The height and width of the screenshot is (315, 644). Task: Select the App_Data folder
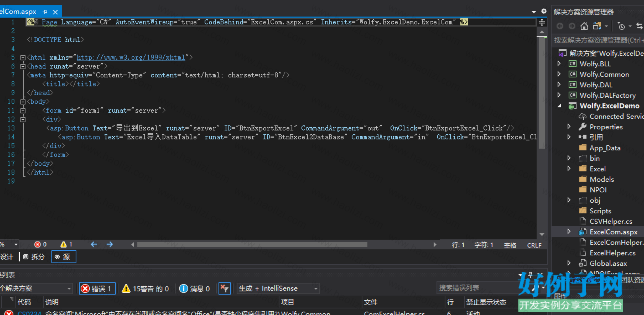(x=600, y=148)
